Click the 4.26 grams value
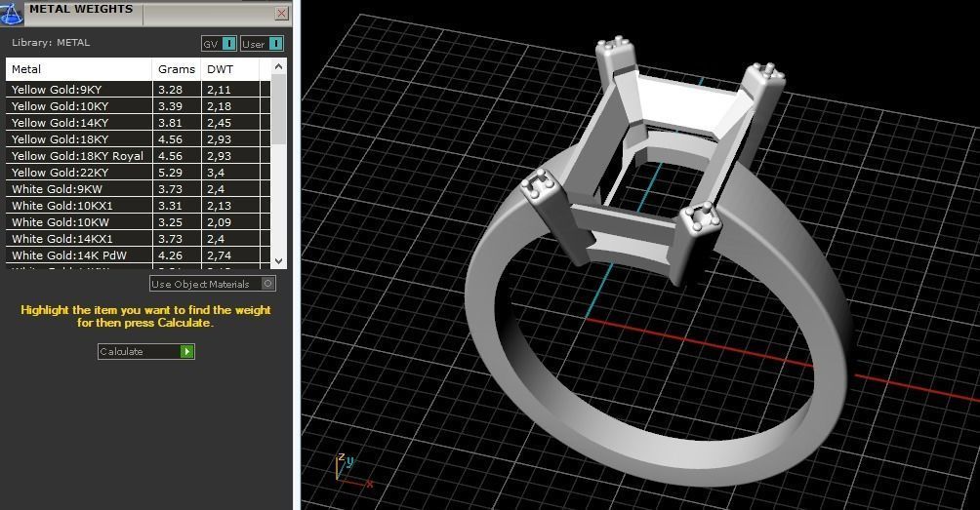This screenshot has width=980, height=510. pos(170,255)
